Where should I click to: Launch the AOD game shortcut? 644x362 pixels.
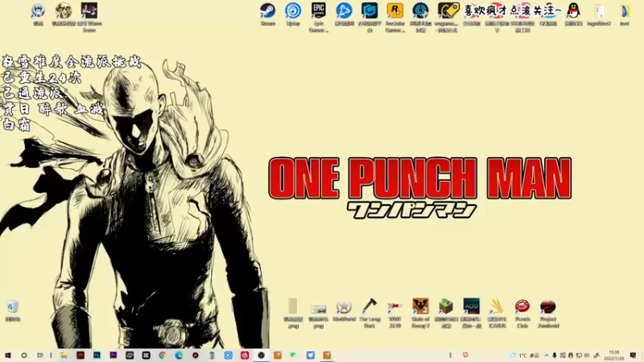coord(472,313)
